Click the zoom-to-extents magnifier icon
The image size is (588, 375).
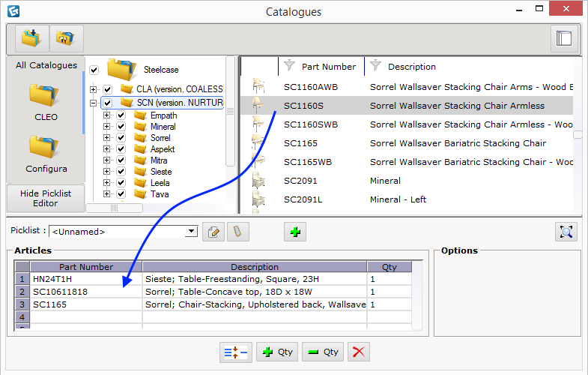pyautogui.click(x=566, y=232)
